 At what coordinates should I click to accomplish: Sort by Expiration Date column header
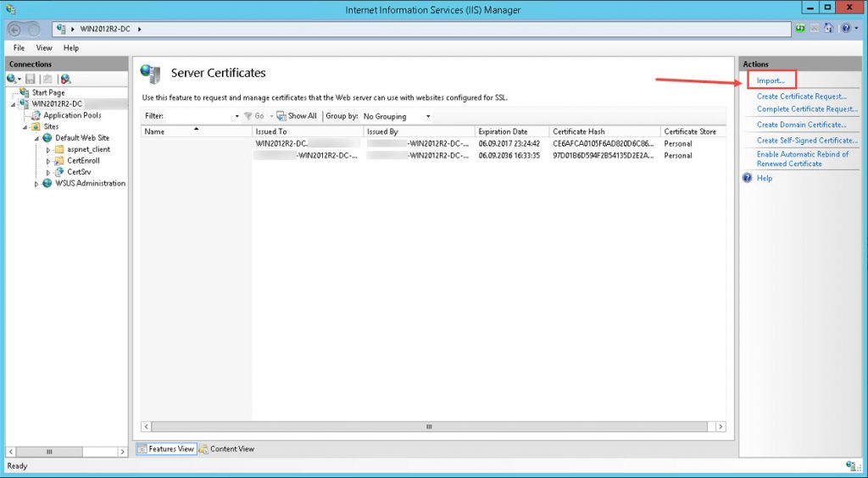pyautogui.click(x=512, y=131)
